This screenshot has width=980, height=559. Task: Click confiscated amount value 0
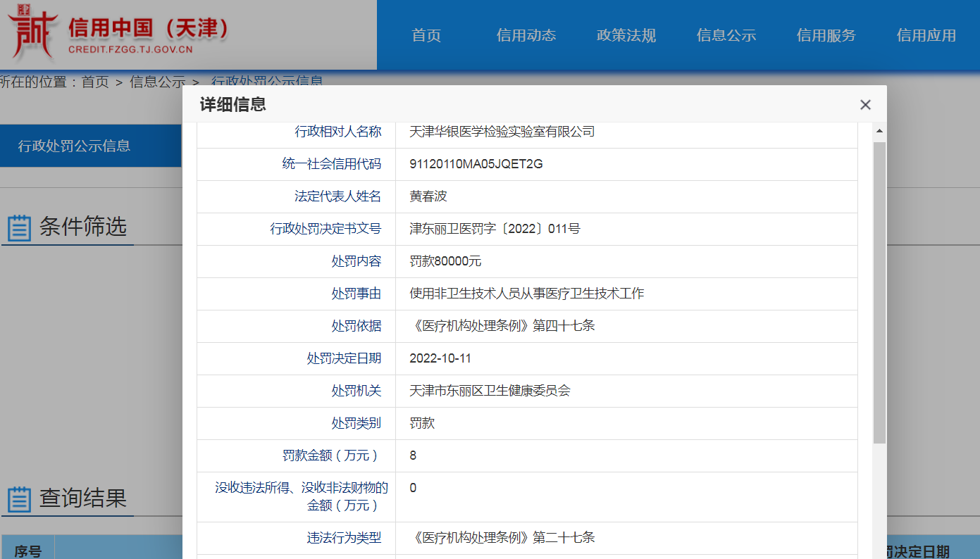click(x=413, y=488)
